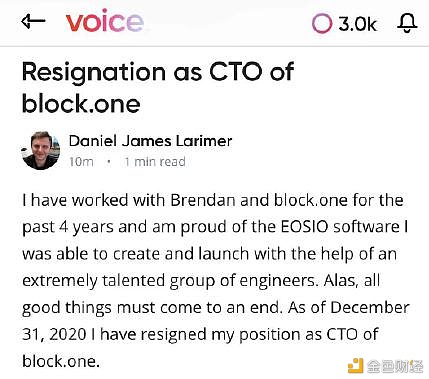Click the date December in the text
This screenshot has height=379, width=429.
(370, 307)
